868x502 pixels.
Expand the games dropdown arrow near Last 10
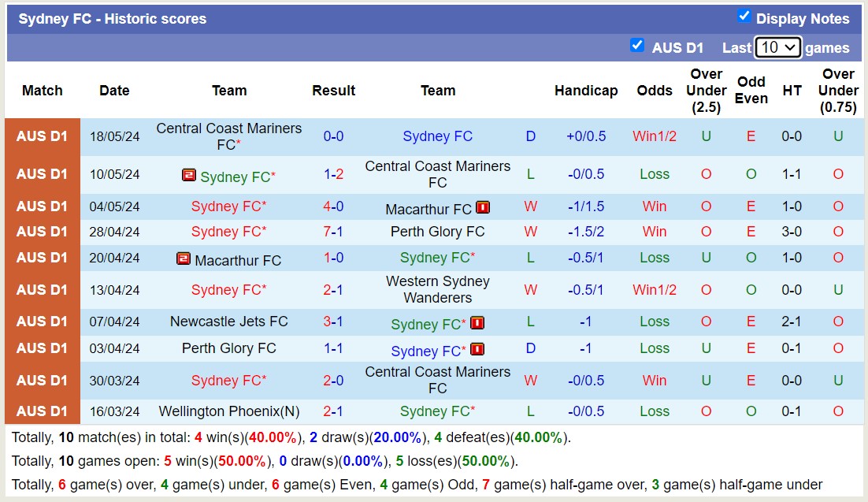click(791, 47)
